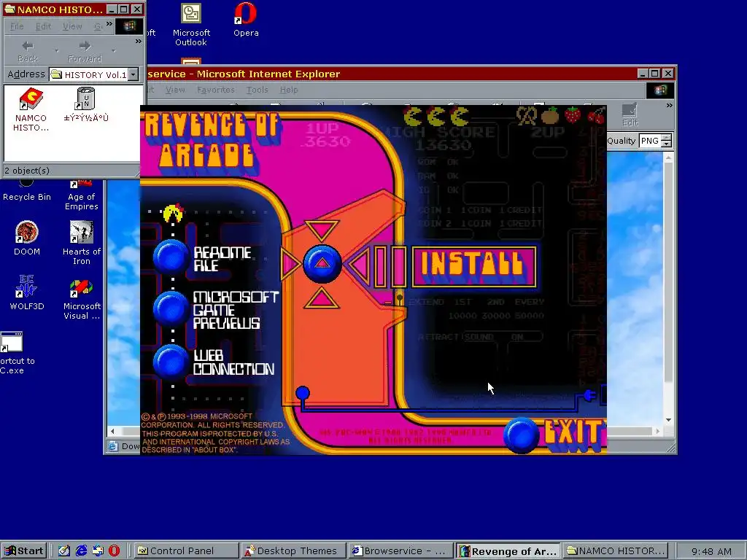This screenshot has width=747, height=560.
Task: Open View menu in Internet Explorer
Action: pyautogui.click(x=175, y=90)
